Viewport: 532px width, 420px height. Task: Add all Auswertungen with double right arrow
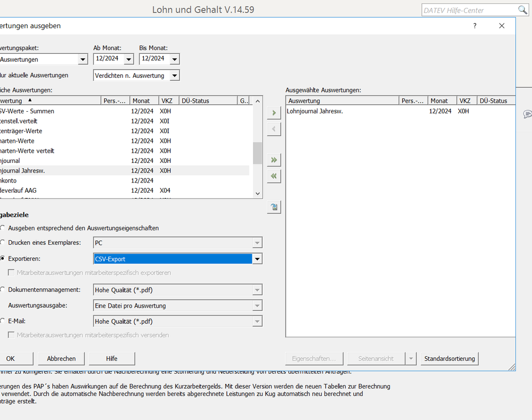pos(274,160)
